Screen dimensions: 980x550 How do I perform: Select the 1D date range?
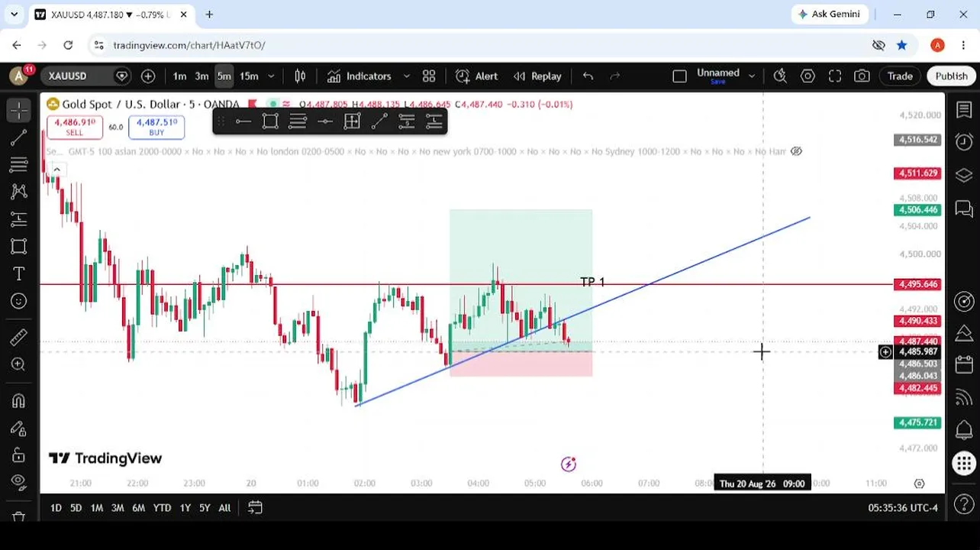56,507
